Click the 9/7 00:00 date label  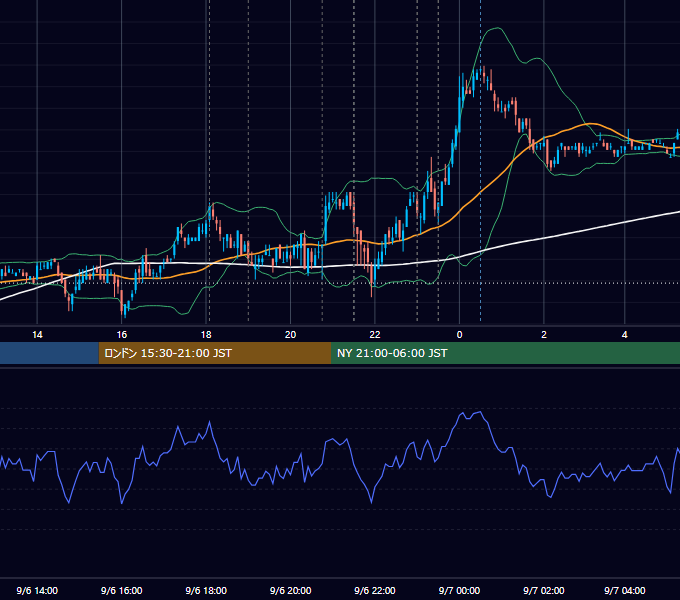(459, 590)
